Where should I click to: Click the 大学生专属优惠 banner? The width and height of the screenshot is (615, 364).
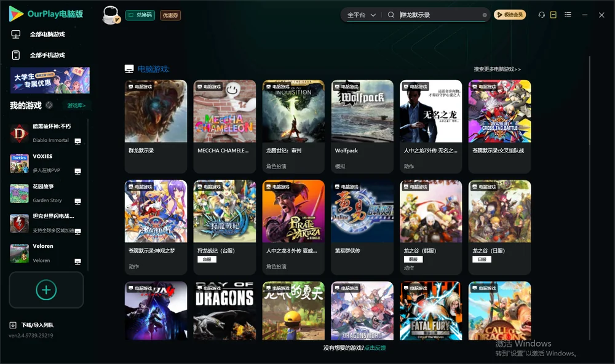[x=50, y=80]
